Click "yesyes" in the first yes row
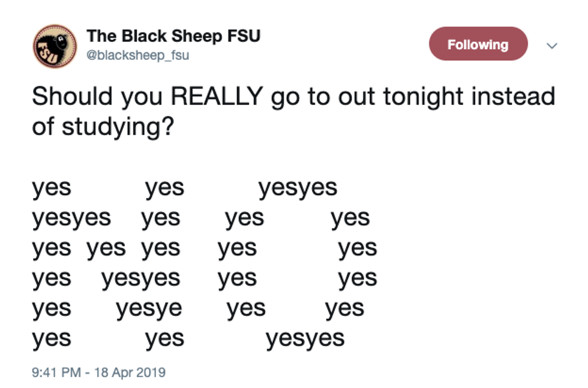Viewport: 588px width, 388px height. pyautogui.click(x=298, y=188)
